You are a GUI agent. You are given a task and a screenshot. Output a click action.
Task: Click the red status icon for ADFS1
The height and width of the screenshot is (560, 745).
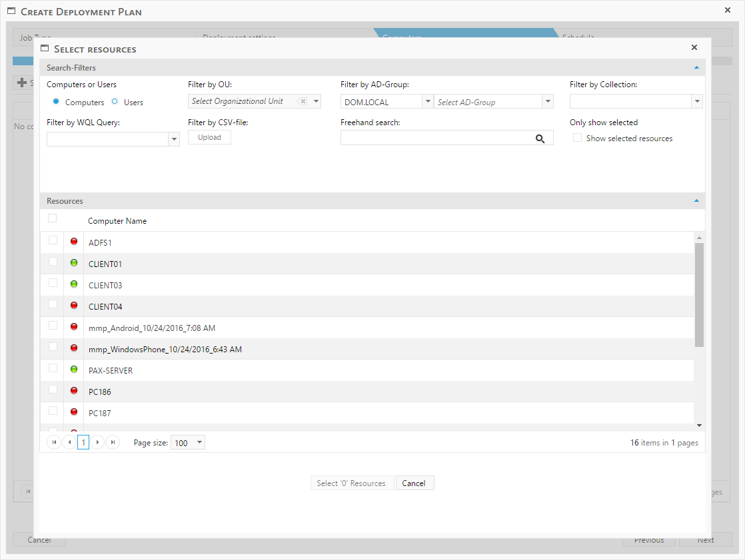[x=74, y=242]
